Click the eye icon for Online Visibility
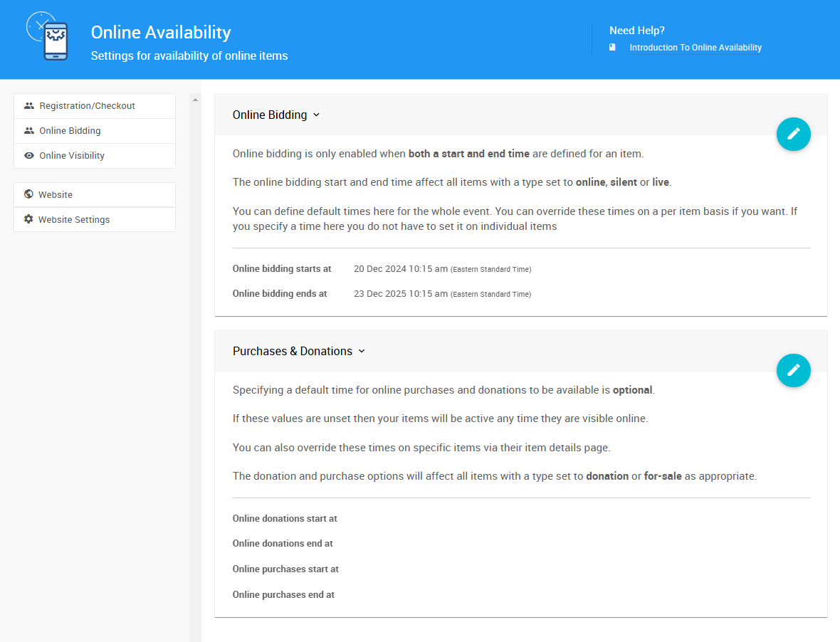Screen dimensions: 840x642 click(29, 156)
